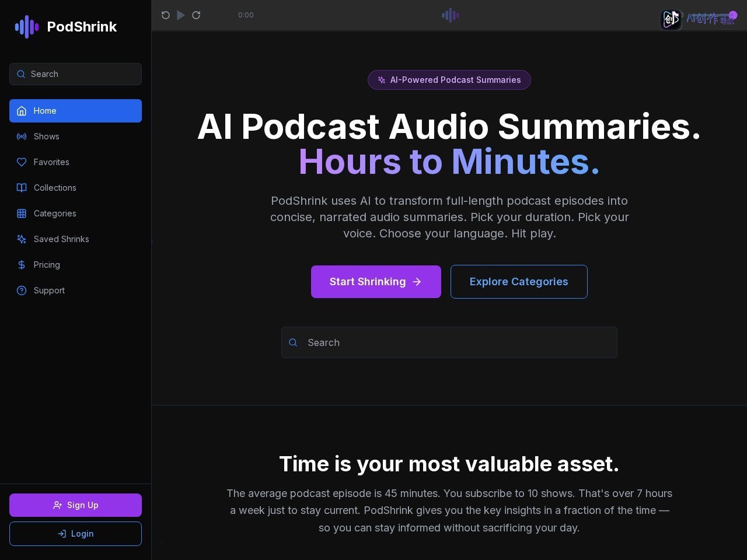Click the login arrow icon

pos(62,534)
